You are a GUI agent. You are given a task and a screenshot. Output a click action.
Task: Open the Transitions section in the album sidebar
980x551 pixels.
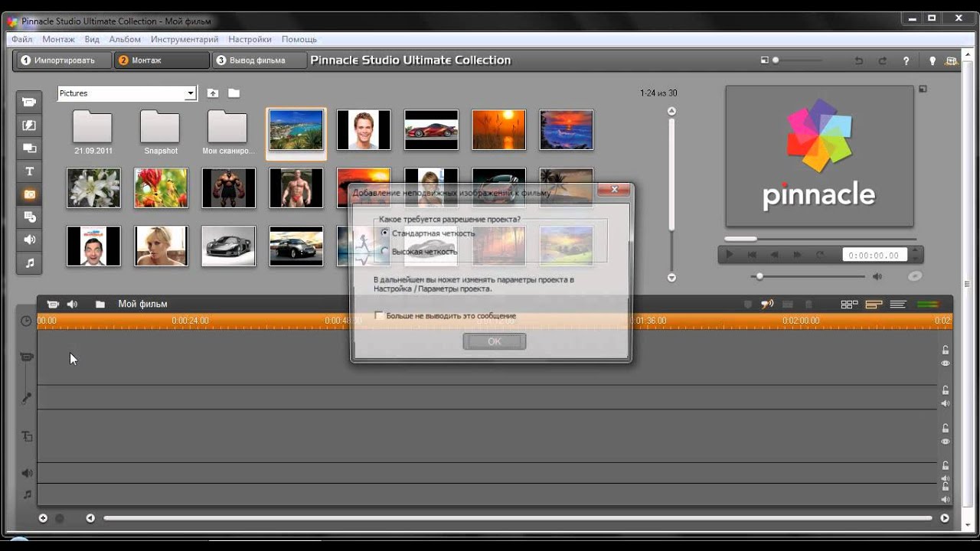[29, 125]
